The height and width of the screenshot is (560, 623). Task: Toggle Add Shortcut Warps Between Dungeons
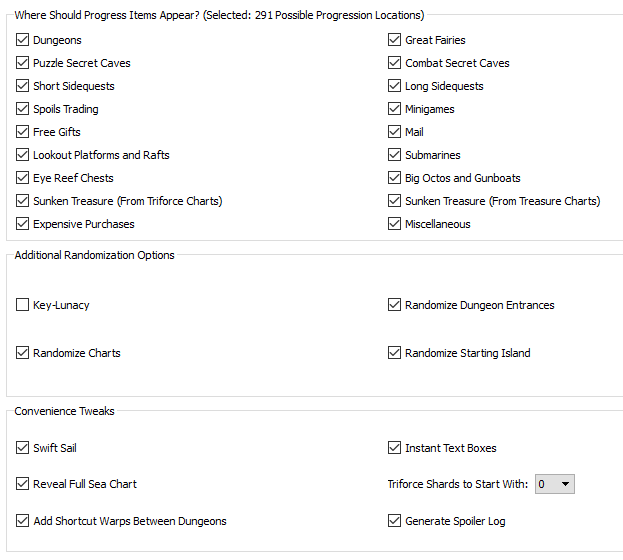coord(22,521)
